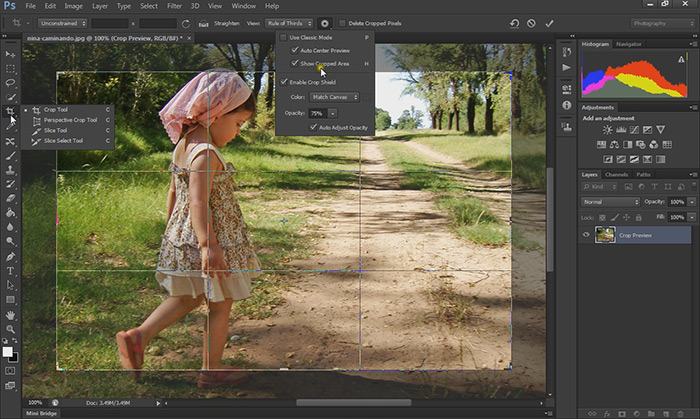Click the foreground color swatch
This screenshot has width=700, height=419.
(x=8, y=352)
